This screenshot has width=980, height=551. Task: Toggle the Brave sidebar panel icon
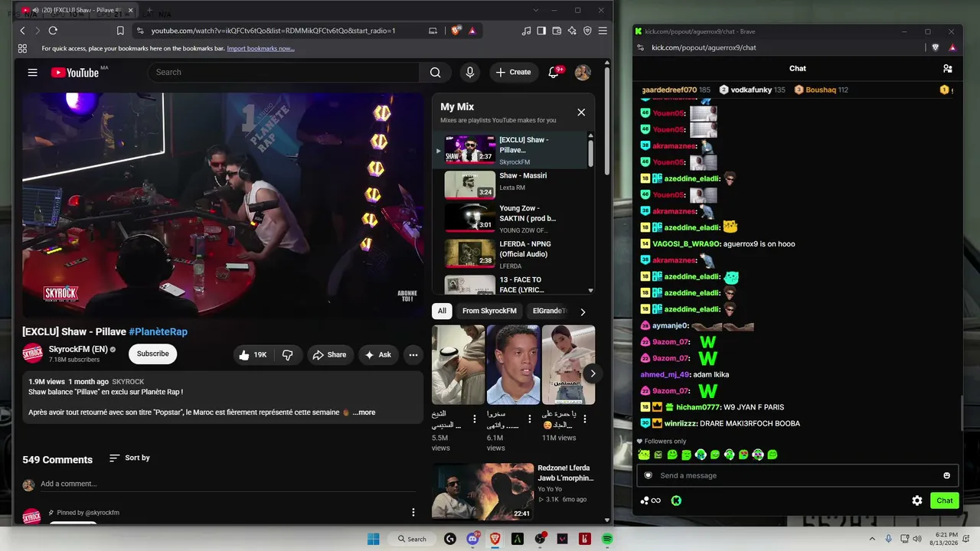pos(541,31)
